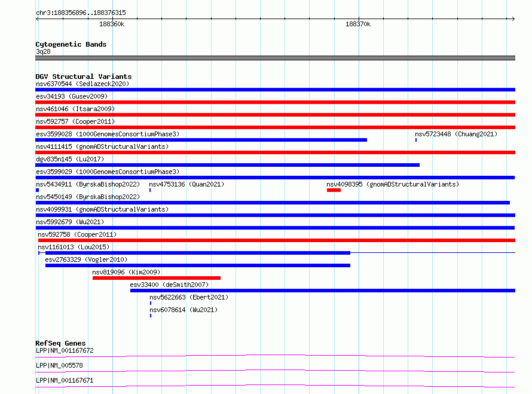Click the tiny nsv6078614 blue marker
Image resolution: width=532 pixels, height=394 pixels.
pos(151,316)
